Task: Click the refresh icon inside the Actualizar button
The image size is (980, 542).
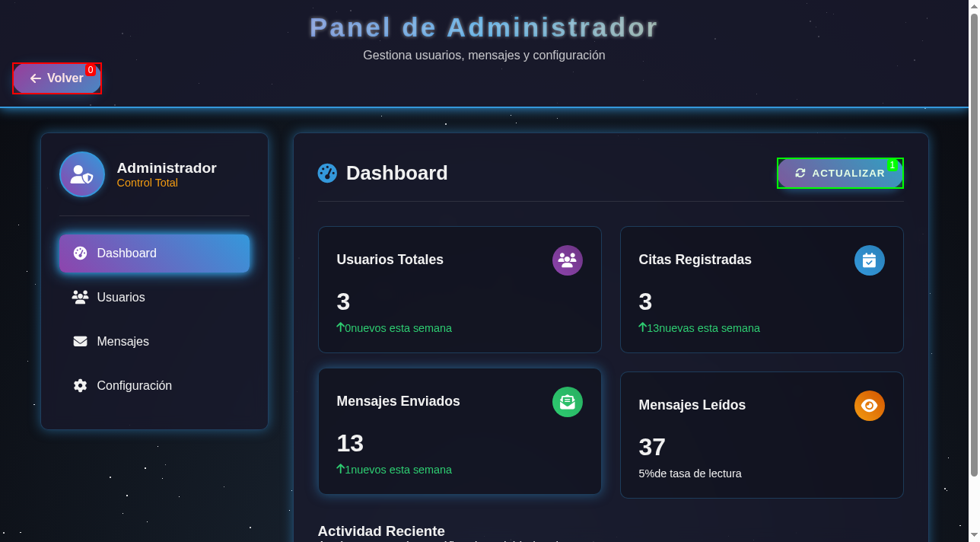Action: (800, 173)
